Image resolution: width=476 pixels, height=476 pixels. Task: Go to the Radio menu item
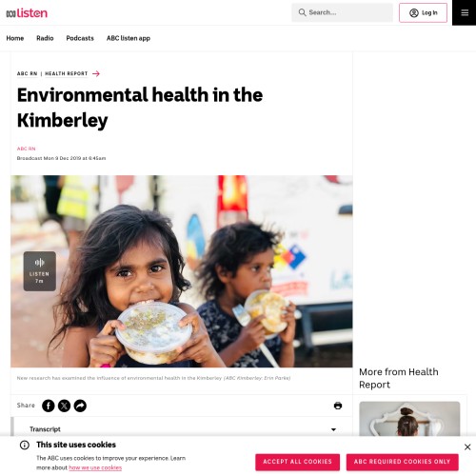coord(45,38)
